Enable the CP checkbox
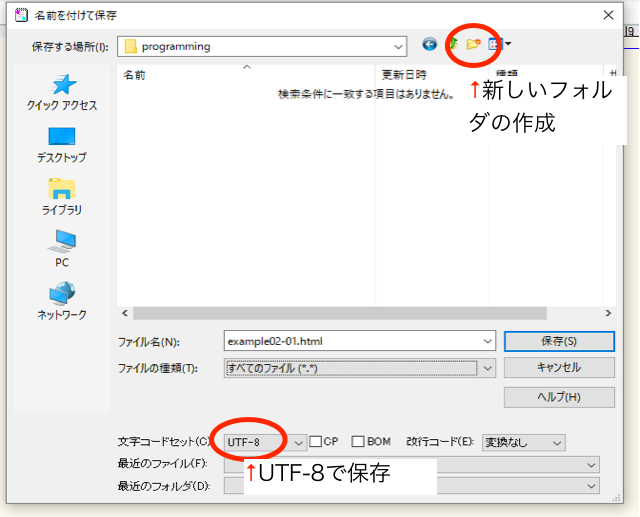Image resolution: width=640 pixels, height=517 pixels. coord(315,442)
